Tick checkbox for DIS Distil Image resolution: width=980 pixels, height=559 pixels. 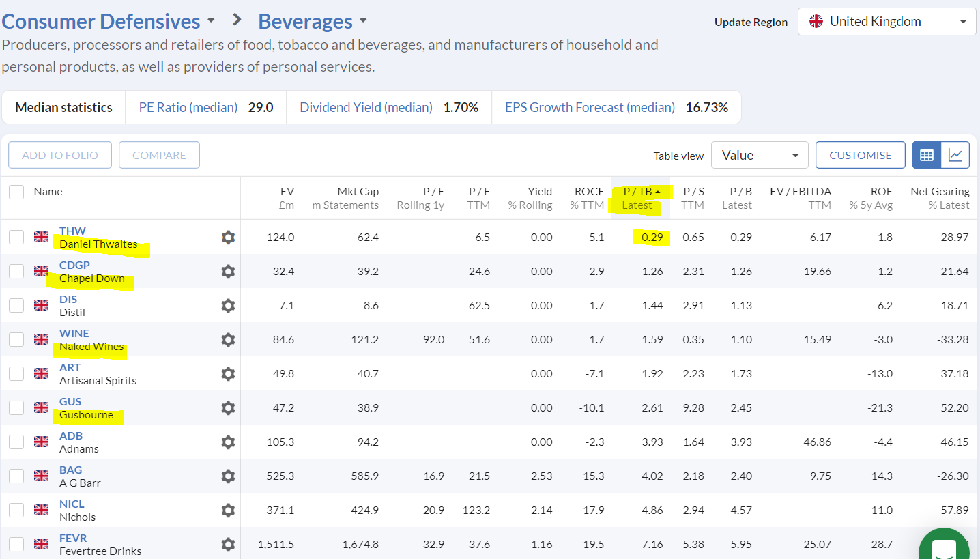pyautogui.click(x=16, y=305)
